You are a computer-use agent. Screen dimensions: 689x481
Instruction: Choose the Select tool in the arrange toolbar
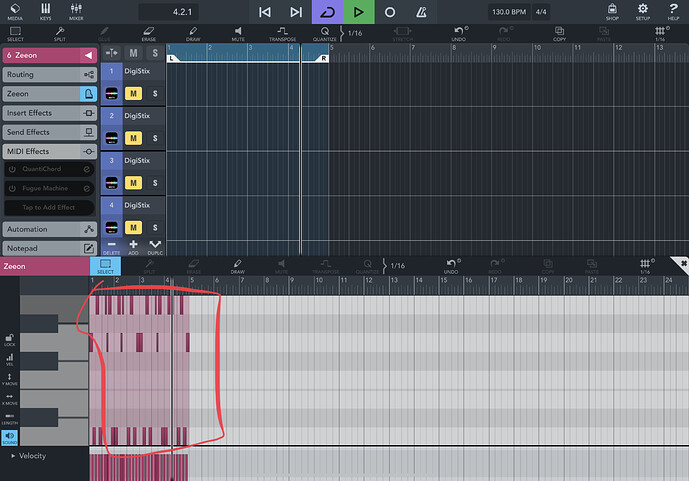pyautogui.click(x=15, y=34)
